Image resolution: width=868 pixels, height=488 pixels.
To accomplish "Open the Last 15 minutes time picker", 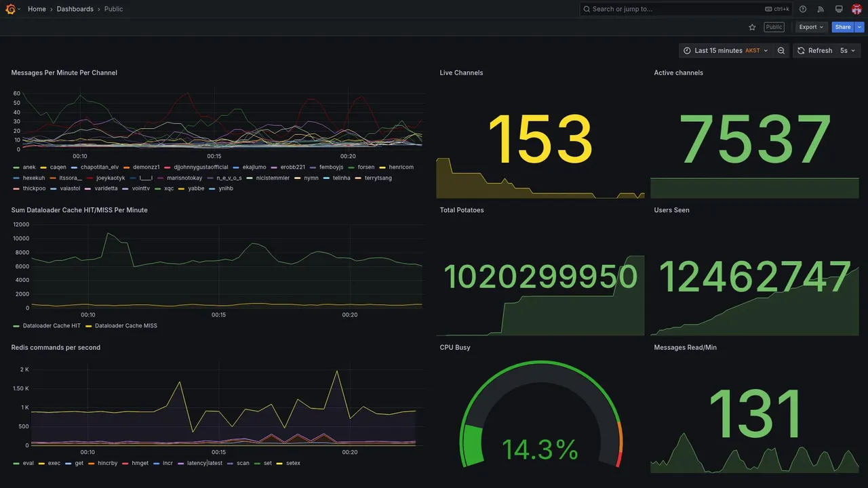I will [x=726, y=51].
